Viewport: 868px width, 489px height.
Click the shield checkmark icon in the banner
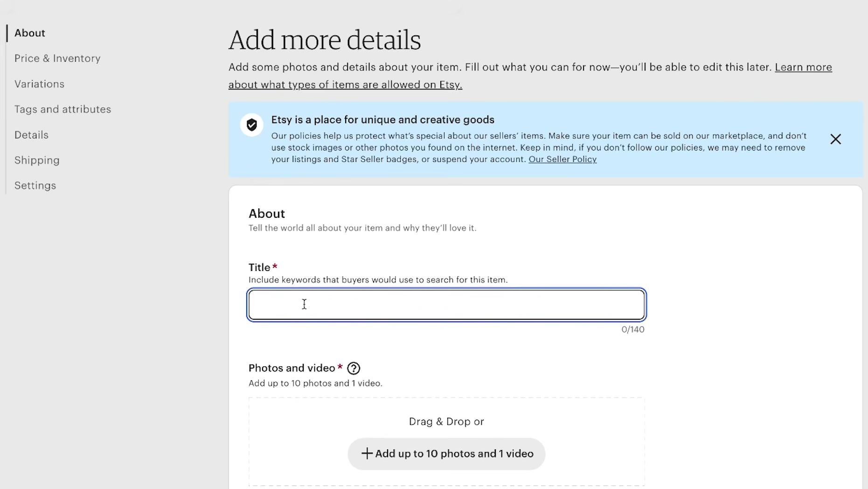pos(252,125)
